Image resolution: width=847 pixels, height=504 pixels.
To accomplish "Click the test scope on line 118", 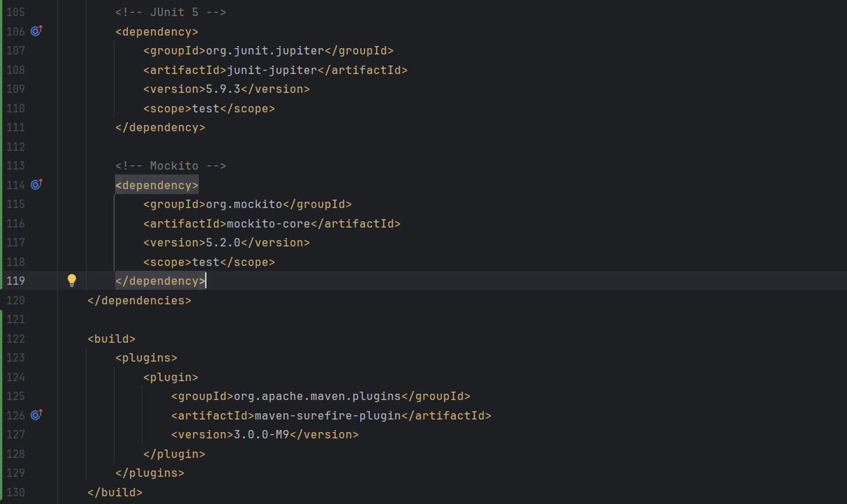I will point(205,262).
